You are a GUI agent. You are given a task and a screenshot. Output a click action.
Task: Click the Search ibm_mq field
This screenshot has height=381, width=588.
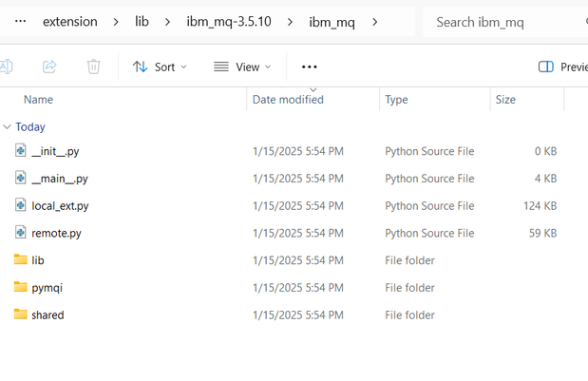click(x=503, y=22)
